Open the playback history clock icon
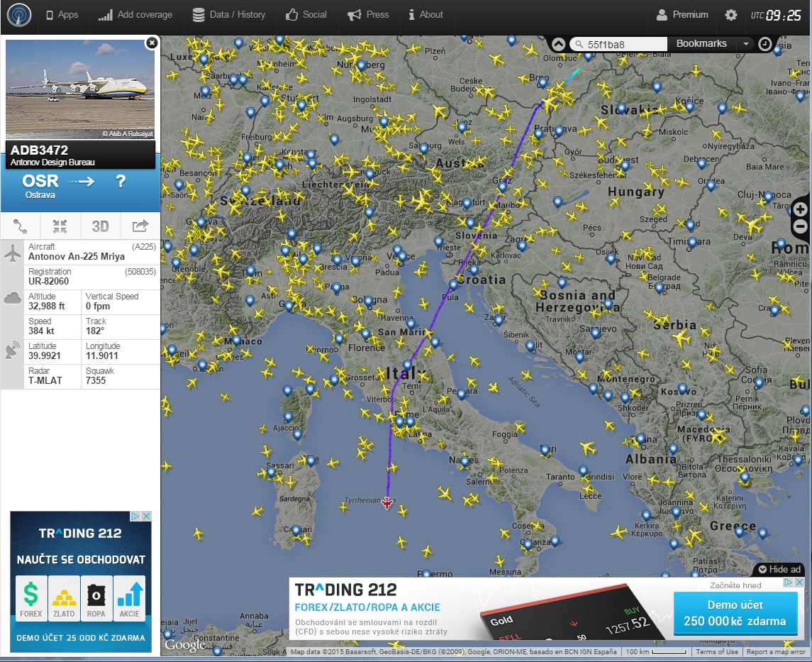The height and width of the screenshot is (662, 812). coord(765,44)
